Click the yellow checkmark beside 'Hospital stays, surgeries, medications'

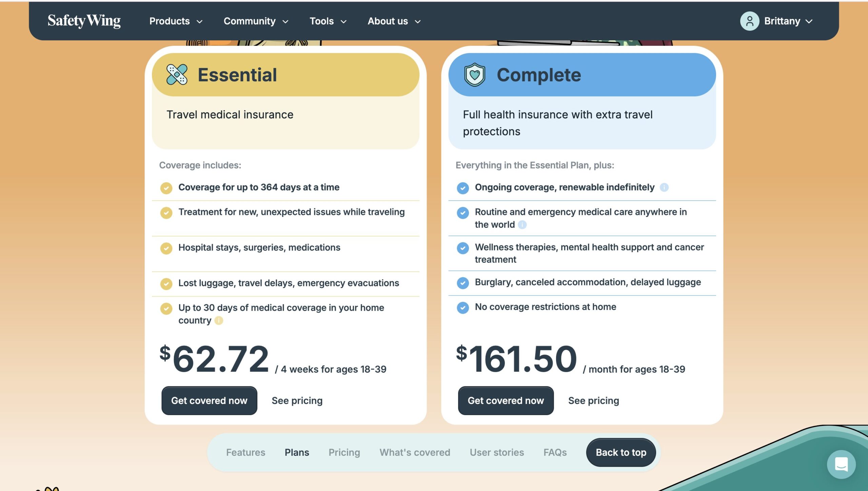166,248
